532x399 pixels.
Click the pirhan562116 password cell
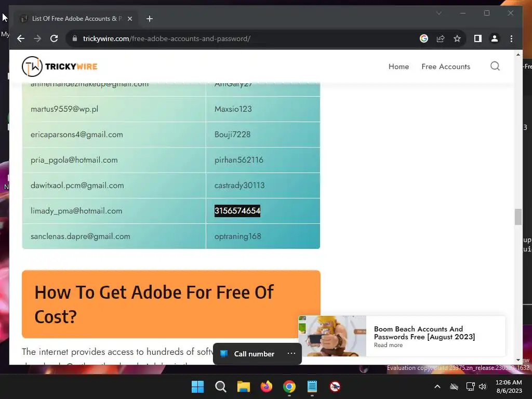click(x=263, y=160)
